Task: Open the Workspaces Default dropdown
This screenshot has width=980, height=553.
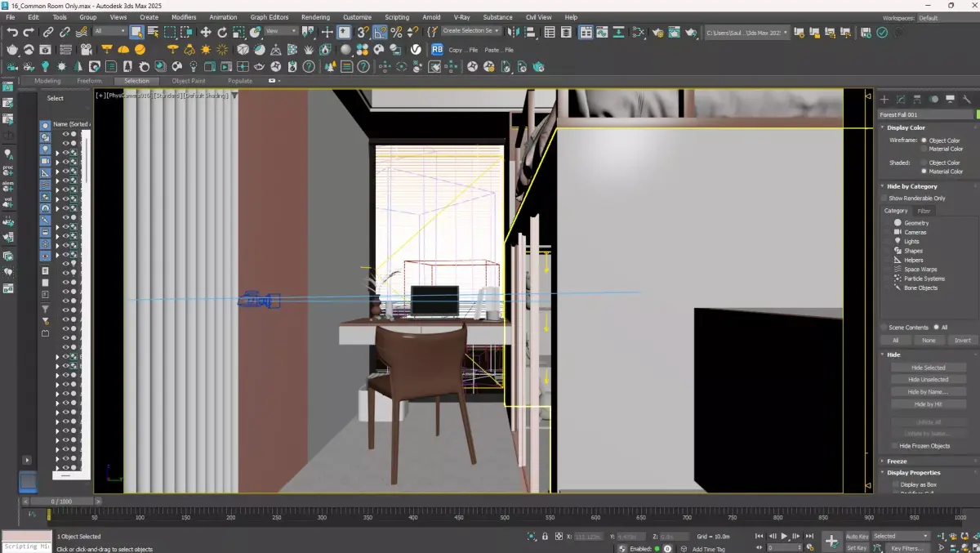Action: (947, 17)
